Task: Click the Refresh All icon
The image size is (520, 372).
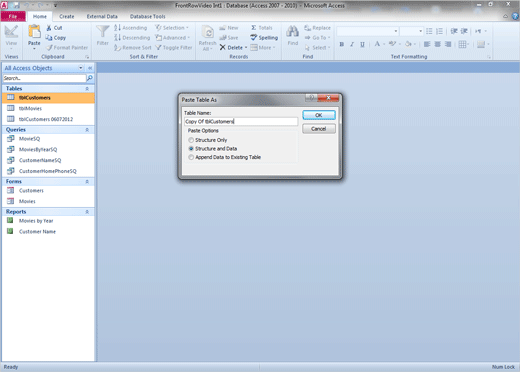Action: pos(207,32)
